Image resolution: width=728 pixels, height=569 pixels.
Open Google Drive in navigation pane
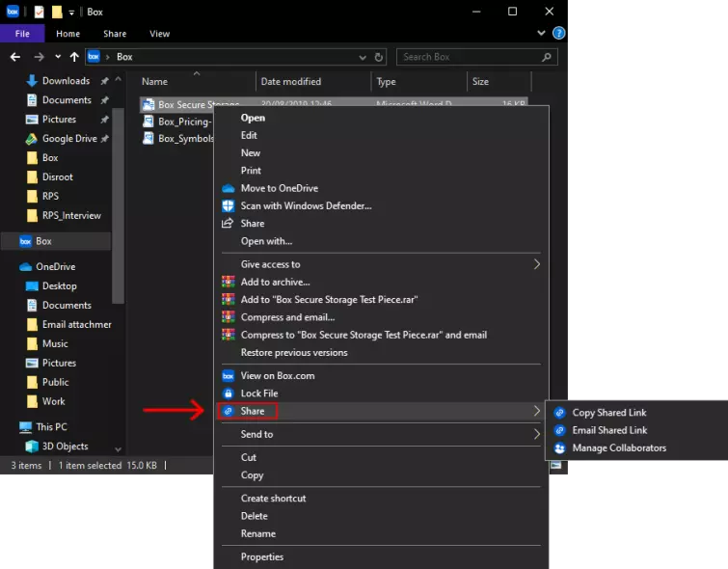[69, 139]
